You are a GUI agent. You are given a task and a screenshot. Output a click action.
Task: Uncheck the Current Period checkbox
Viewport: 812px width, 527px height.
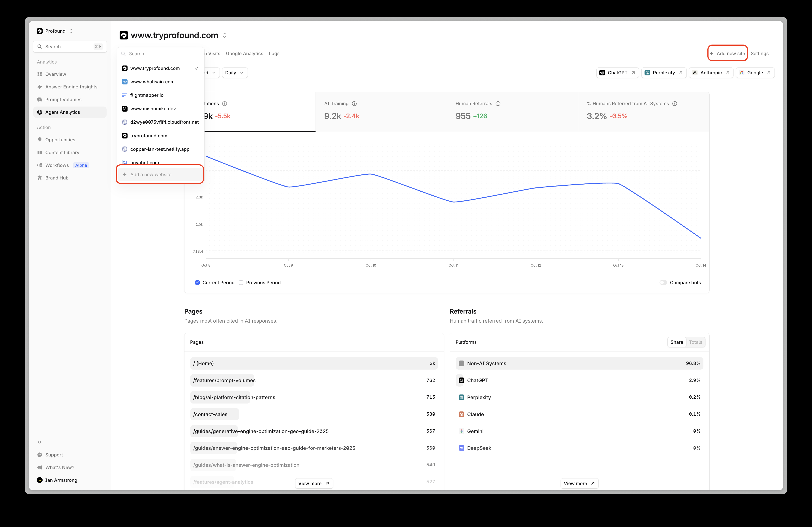(197, 283)
